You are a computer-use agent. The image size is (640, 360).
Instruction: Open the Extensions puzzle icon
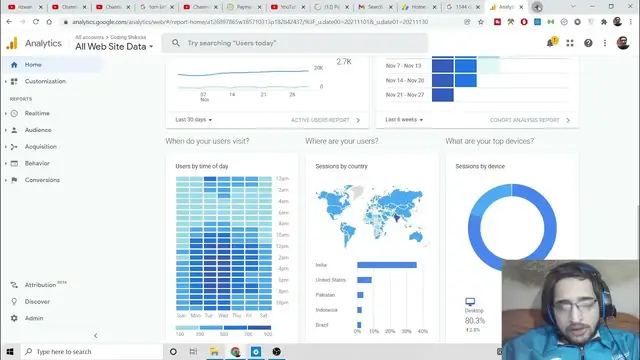(604, 22)
